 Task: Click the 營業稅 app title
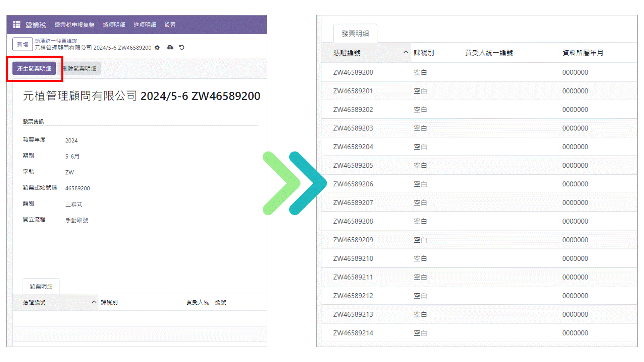point(36,25)
